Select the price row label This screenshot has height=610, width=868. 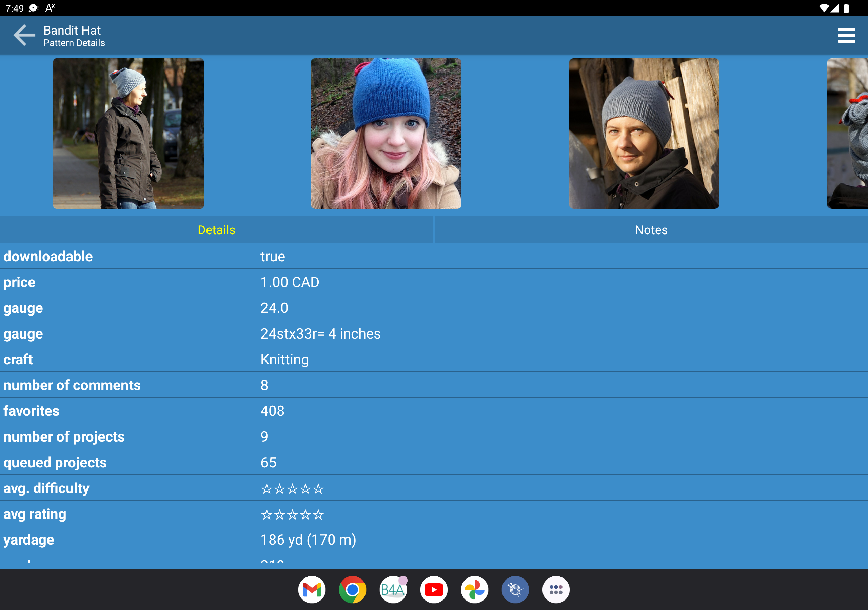pos(19,283)
